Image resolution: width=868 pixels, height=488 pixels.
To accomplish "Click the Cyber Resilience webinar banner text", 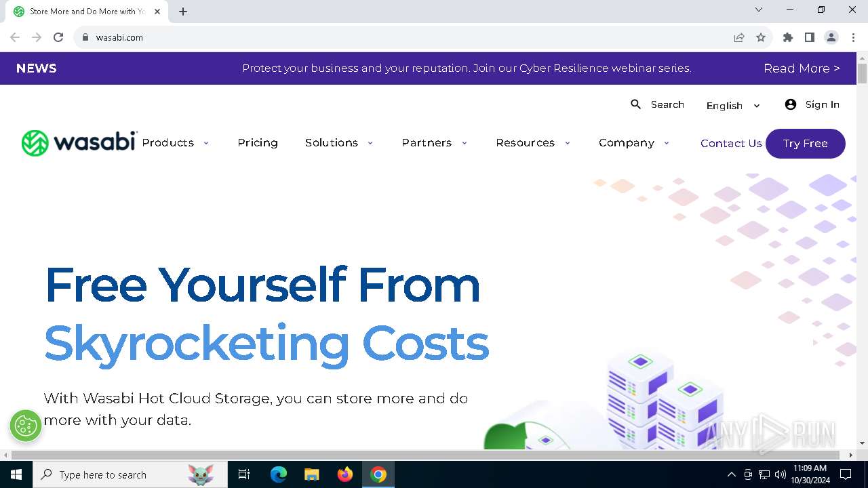I will pos(467,68).
